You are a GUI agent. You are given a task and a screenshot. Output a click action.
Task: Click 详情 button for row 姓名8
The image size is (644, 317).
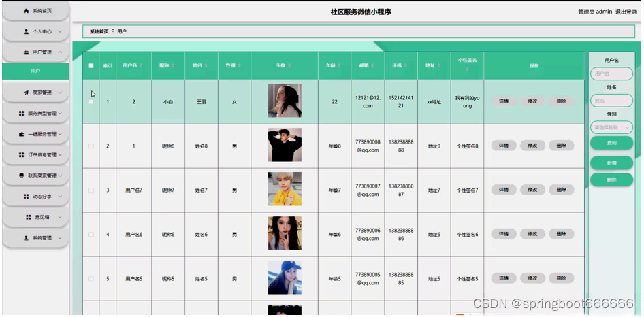point(504,146)
